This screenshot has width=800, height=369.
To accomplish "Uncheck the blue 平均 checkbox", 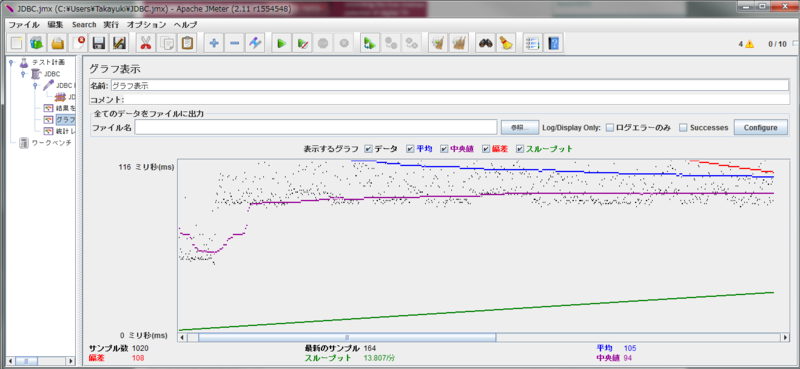I will click(410, 149).
